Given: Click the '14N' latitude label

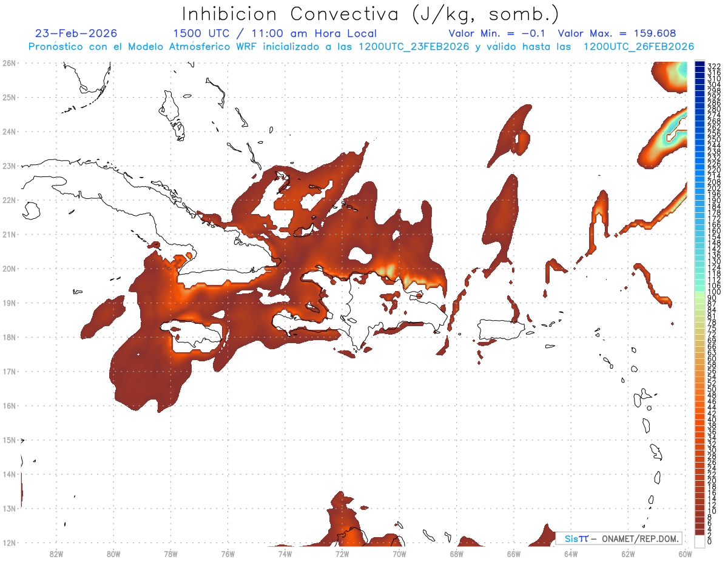Looking at the screenshot, I should 9,474.
